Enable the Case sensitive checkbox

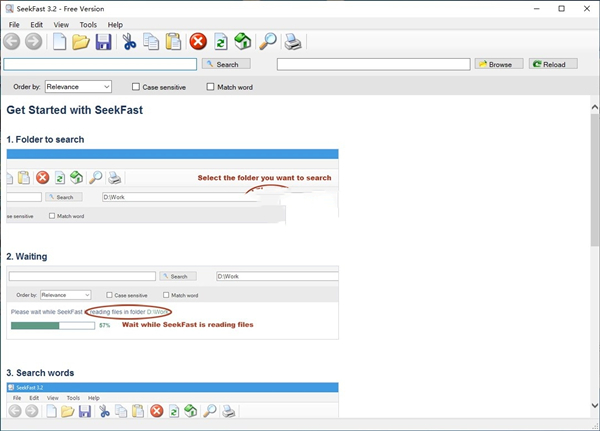pyautogui.click(x=137, y=87)
